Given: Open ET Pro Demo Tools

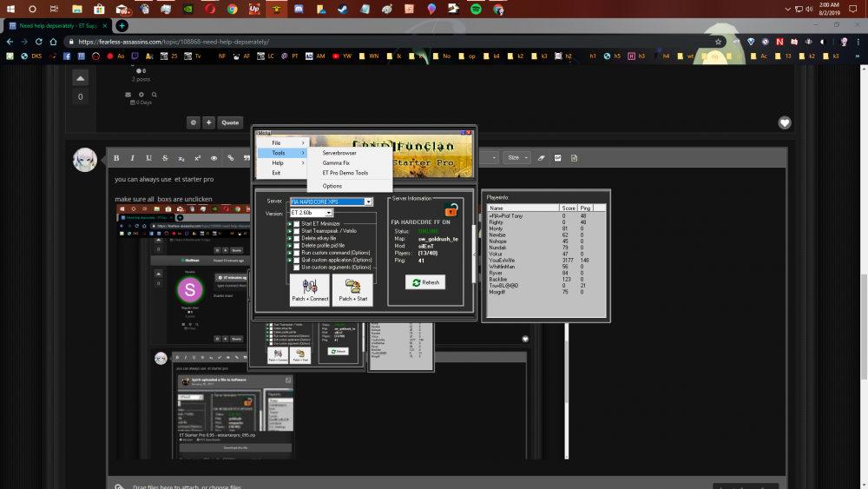Looking at the screenshot, I should [x=350, y=173].
